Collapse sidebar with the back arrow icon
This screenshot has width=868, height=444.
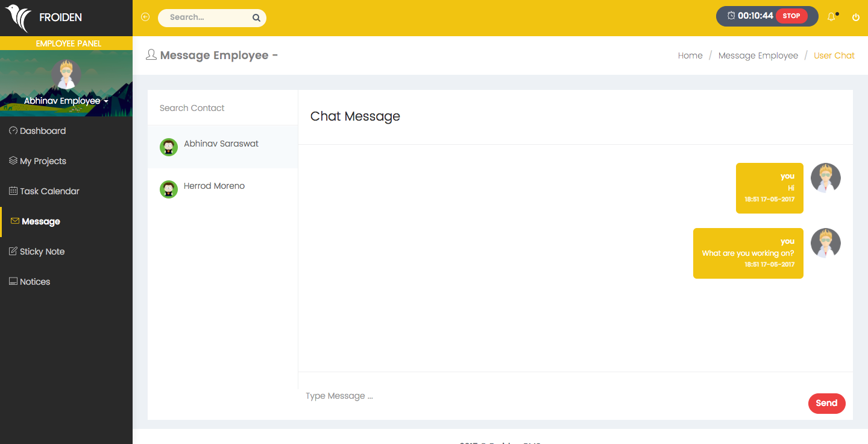click(x=145, y=17)
